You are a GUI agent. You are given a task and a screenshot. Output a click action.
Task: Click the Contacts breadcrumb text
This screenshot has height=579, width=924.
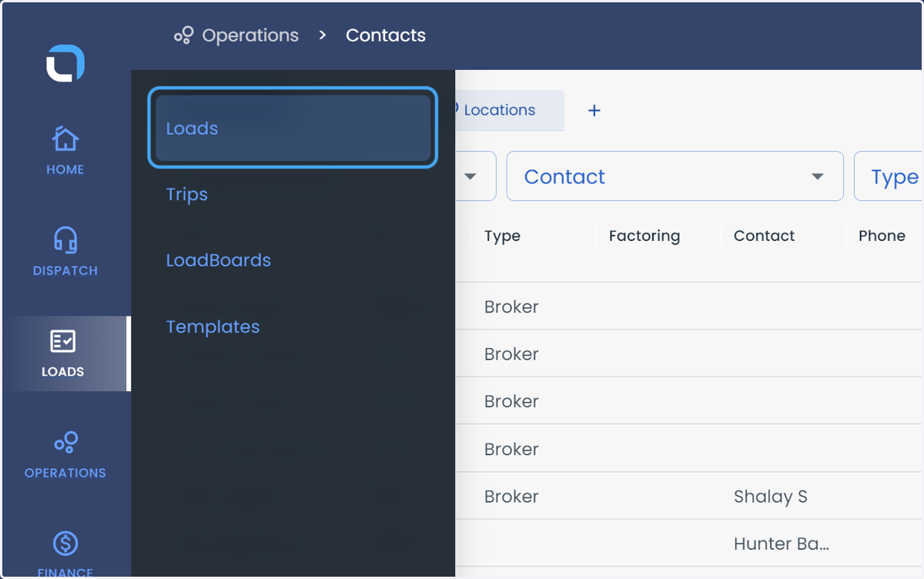386,35
